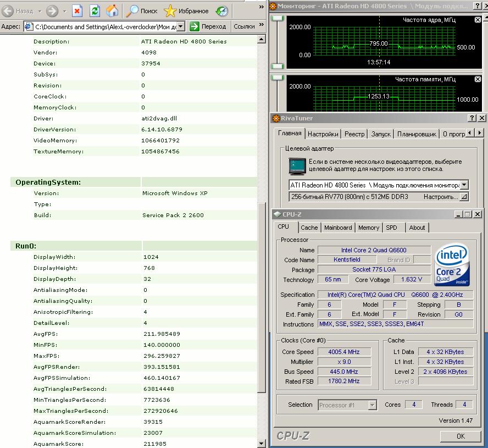The height and width of the screenshot is (448, 488).
Task: Click the Переход (Go) button
Action: coord(208,26)
